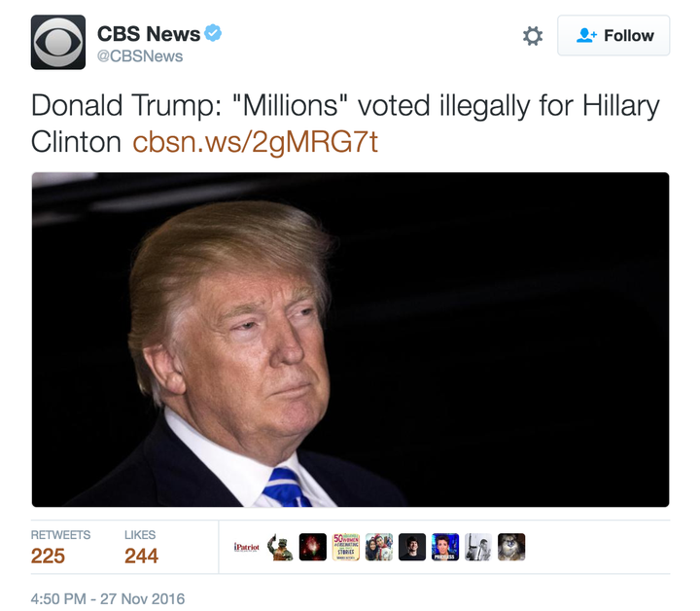Click the avatar showing two smiling people

pos(379,547)
